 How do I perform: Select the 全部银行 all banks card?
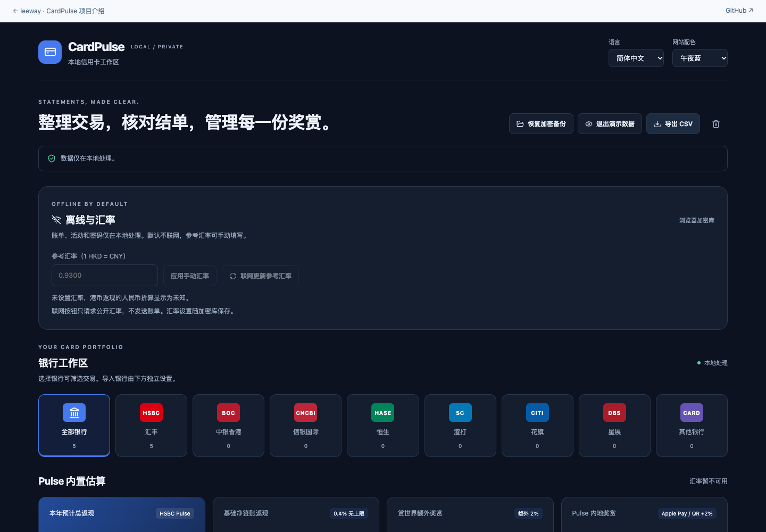coord(74,426)
